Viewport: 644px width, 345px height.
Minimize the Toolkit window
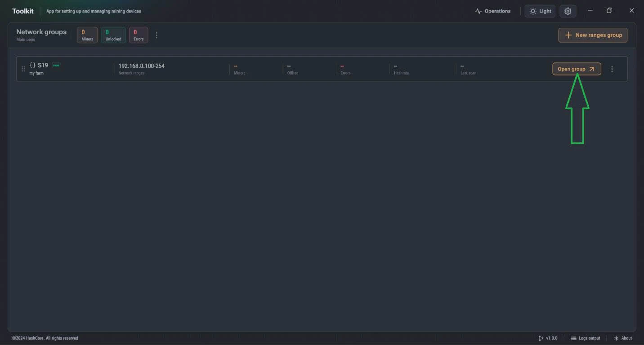point(590,10)
